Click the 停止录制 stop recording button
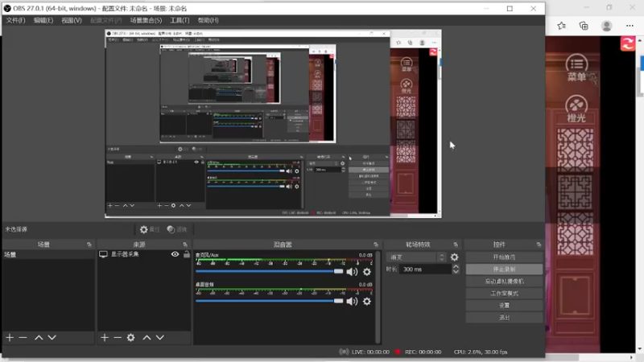This screenshot has height=362, width=644. point(504,269)
